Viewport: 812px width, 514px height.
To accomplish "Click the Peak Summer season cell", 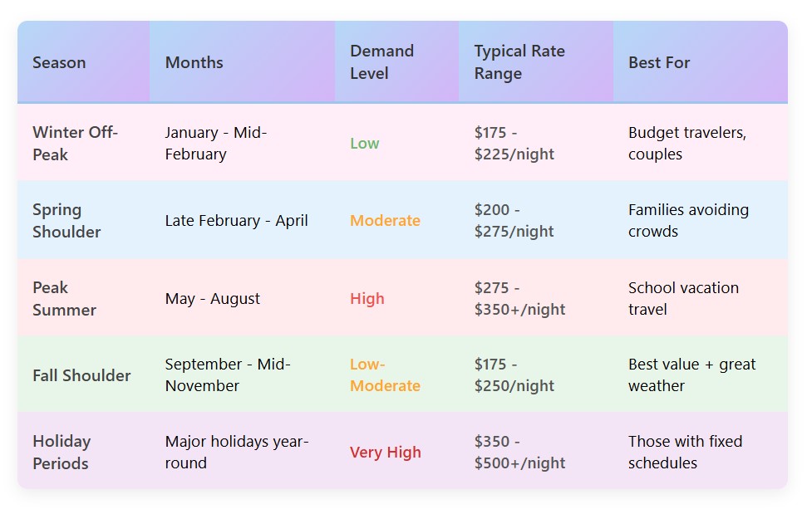I will coord(64,298).
